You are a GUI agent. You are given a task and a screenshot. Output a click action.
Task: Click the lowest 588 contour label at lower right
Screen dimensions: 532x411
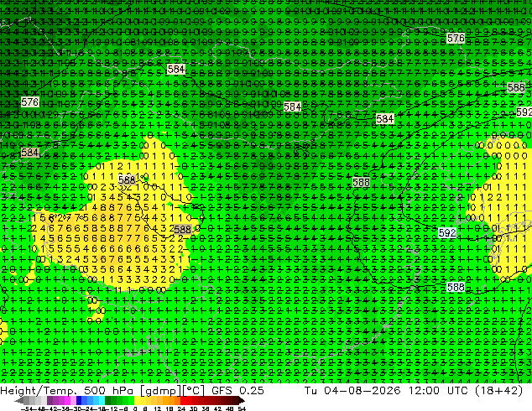[x=456, y=287]
